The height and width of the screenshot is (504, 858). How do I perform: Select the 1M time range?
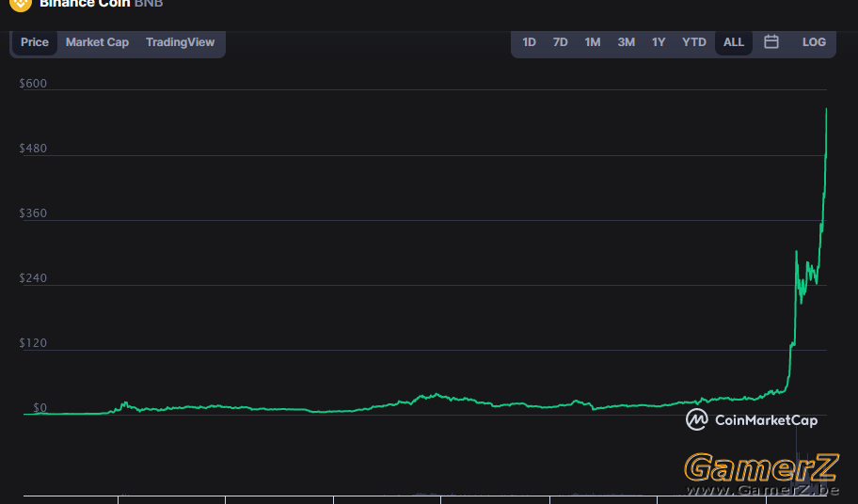(x=592, y=42)
